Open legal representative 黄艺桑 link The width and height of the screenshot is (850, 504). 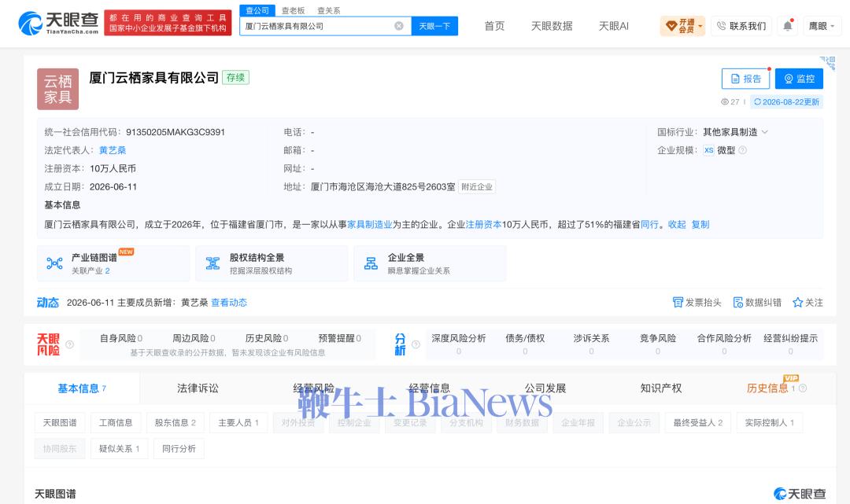tap(113, 150)
